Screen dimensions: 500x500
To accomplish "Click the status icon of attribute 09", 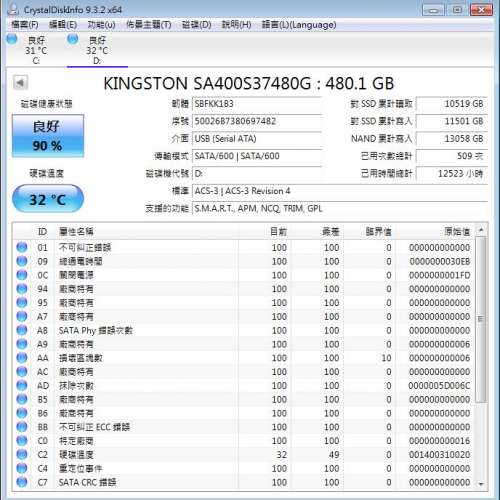I will pyautogui.click(x=22, y=261).
